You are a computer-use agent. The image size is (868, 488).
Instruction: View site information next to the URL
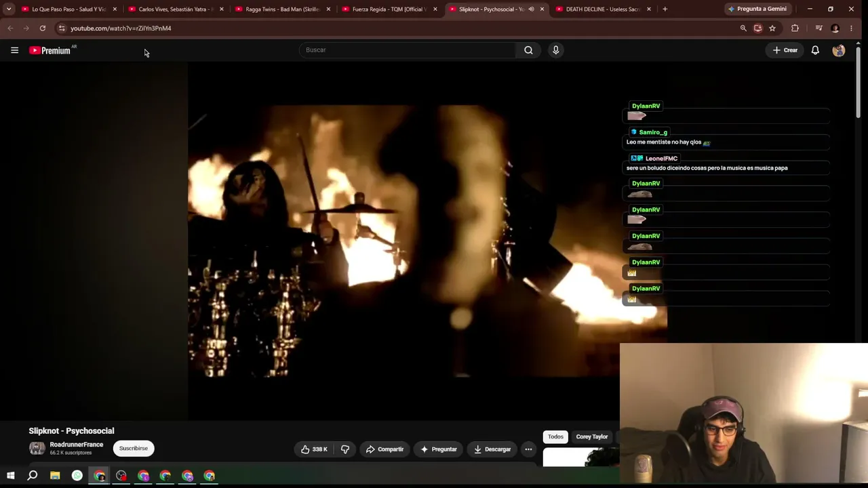62,28
